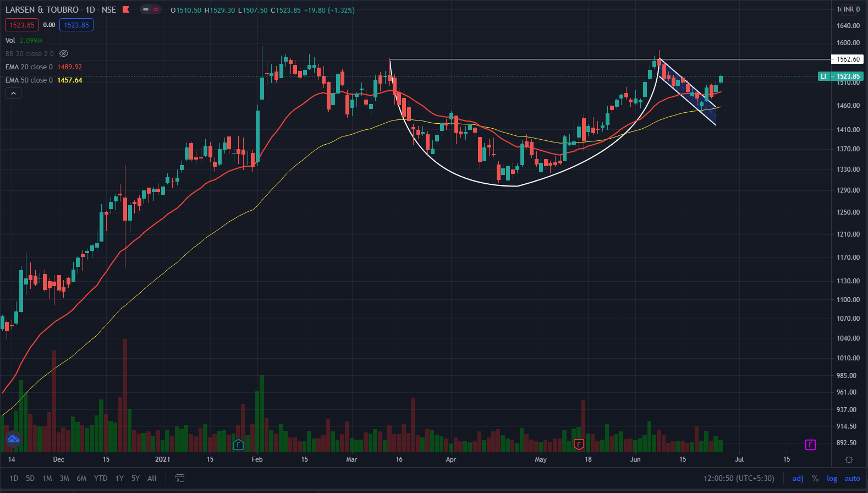Toggle auto scale for the chart
Screen dimensions: 868x493
click(852, 478)
